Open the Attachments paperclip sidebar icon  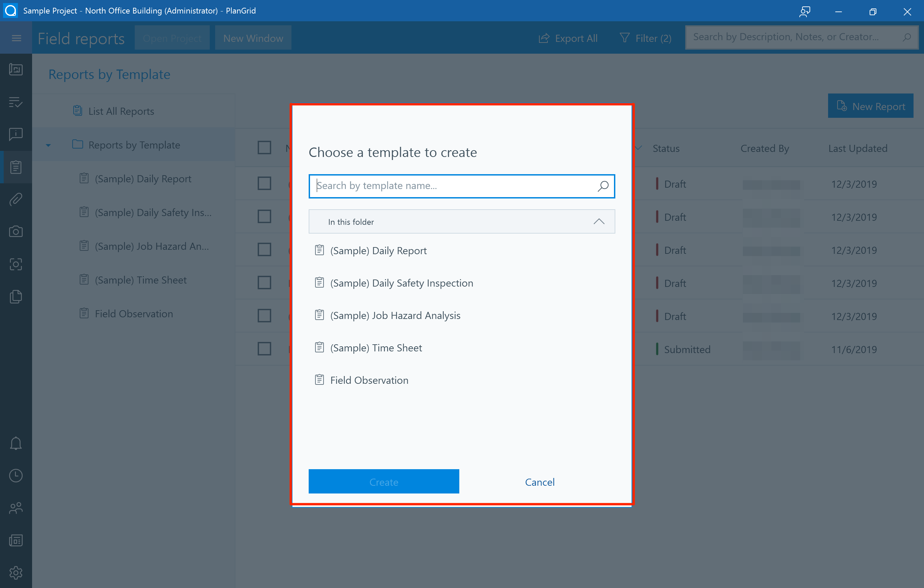(16, 199)
